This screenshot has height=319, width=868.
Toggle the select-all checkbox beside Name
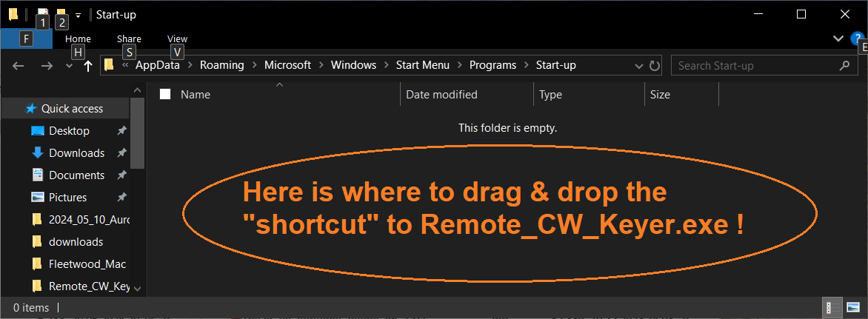coord(165,94)
